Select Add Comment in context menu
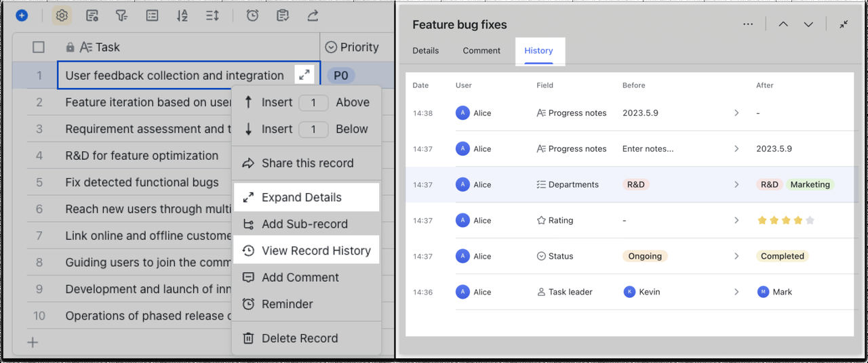 click(306, 277)
